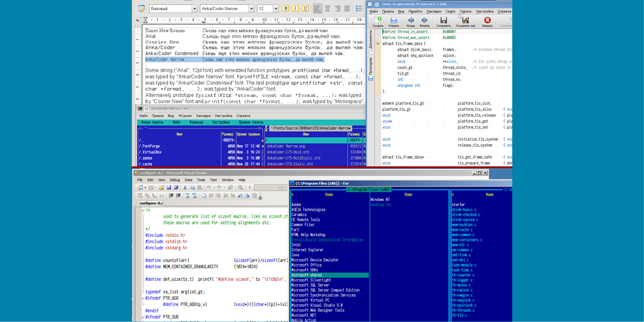
Task: Toggle Italic in the word processor toolbar
Action: [x=295, y=9]
